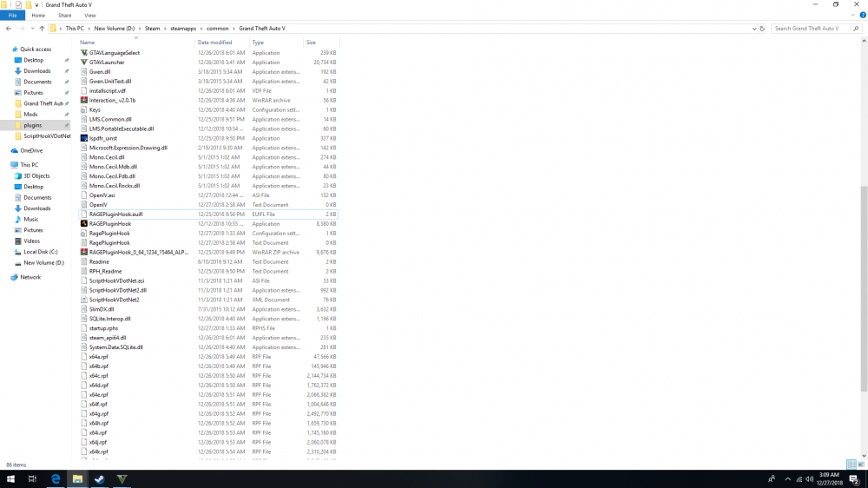The height and width of the screenshot is (488, 868).
Task: Open the Share ribbon tab
Action: [x=65, y=16]
